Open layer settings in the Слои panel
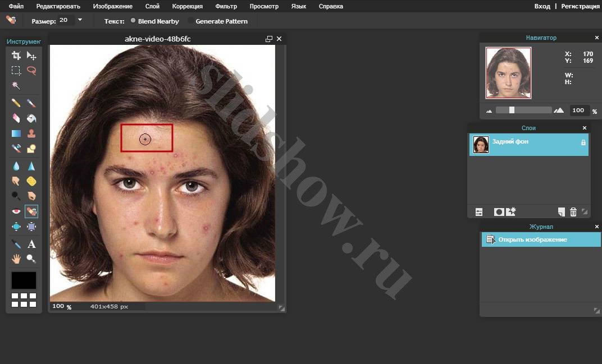This screenshot has height=364, width=602. 479,212
